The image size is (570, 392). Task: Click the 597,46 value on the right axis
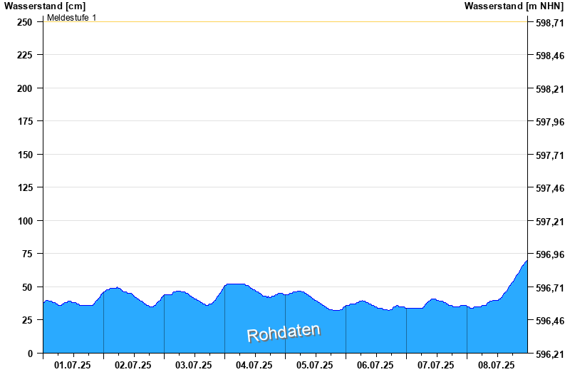coord(550,188)
